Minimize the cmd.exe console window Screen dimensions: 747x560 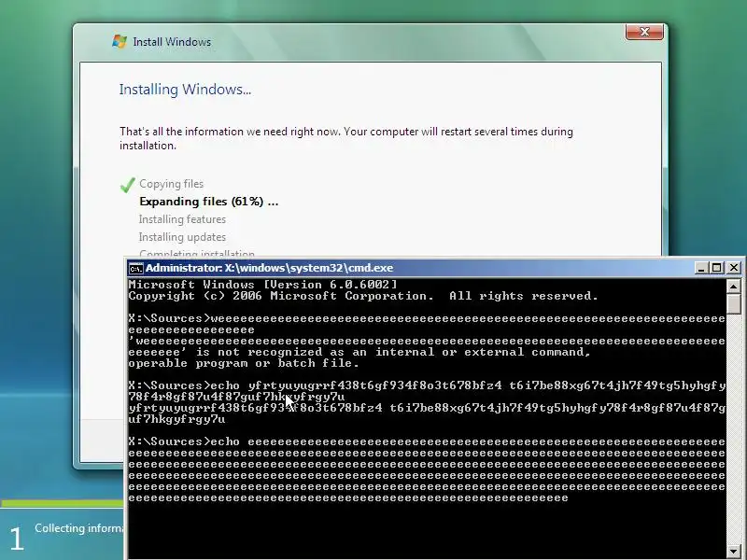tap(701, 268)
